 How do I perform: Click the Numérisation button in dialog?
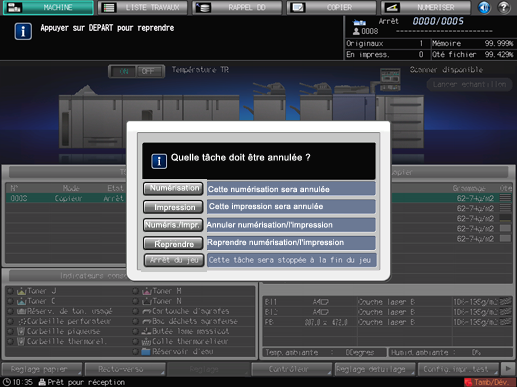173,188
